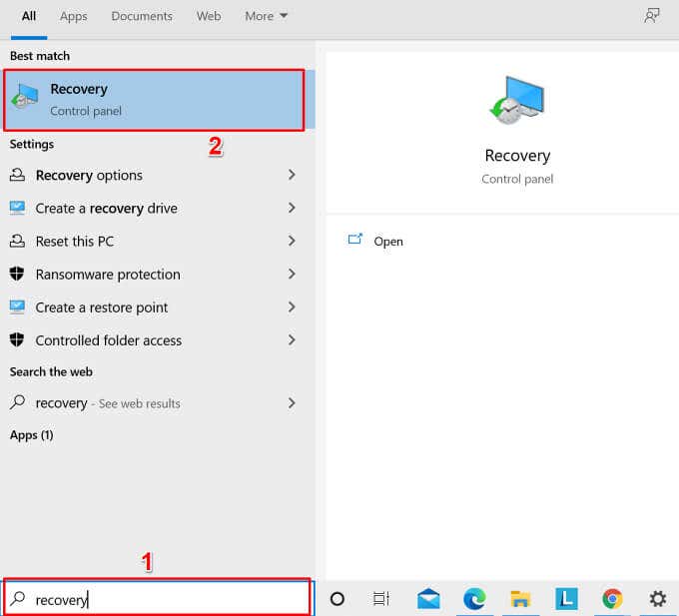Image resolution: width=679 pixels, height=616 pixels.
Task: Launch Microsoft Edge from taskbar
Action: 474,599
